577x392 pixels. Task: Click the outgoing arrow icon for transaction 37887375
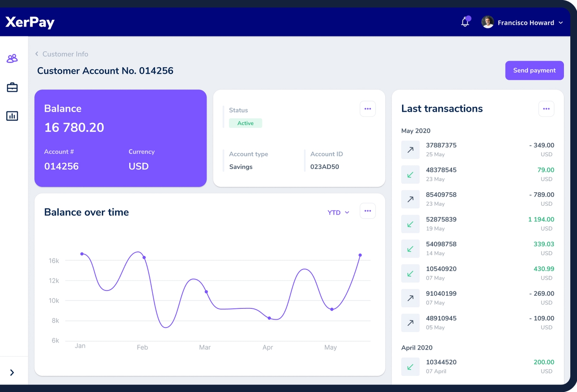pyautogui.click(x=410, y=150)
